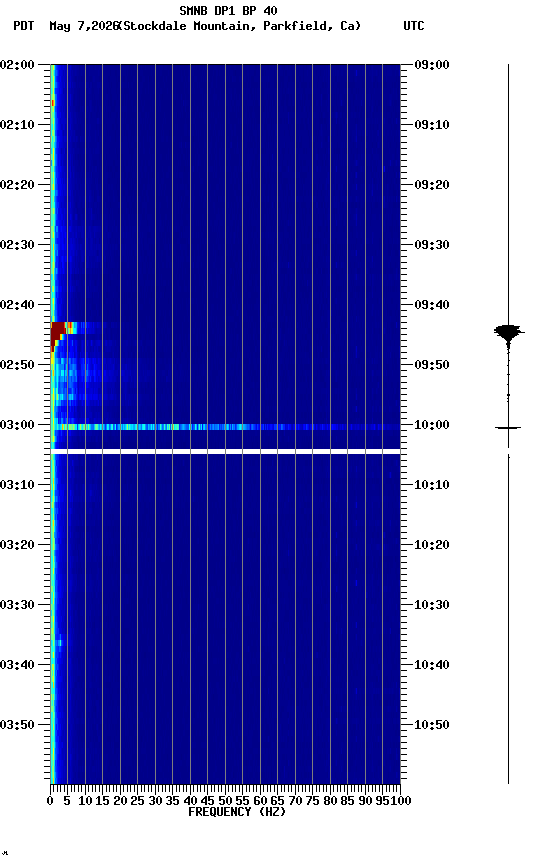Click the 'UTC' timezone label
The image size is (552, 864).
(x=414, y=26)
